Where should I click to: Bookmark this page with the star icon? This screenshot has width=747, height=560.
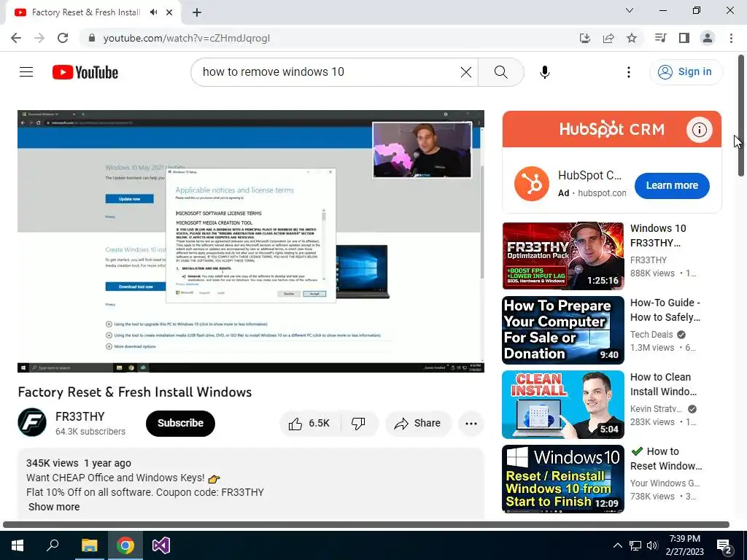click(x=632, y=38)
